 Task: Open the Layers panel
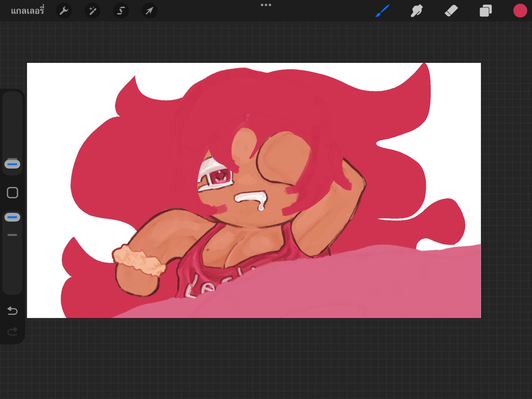pos(485,11)
